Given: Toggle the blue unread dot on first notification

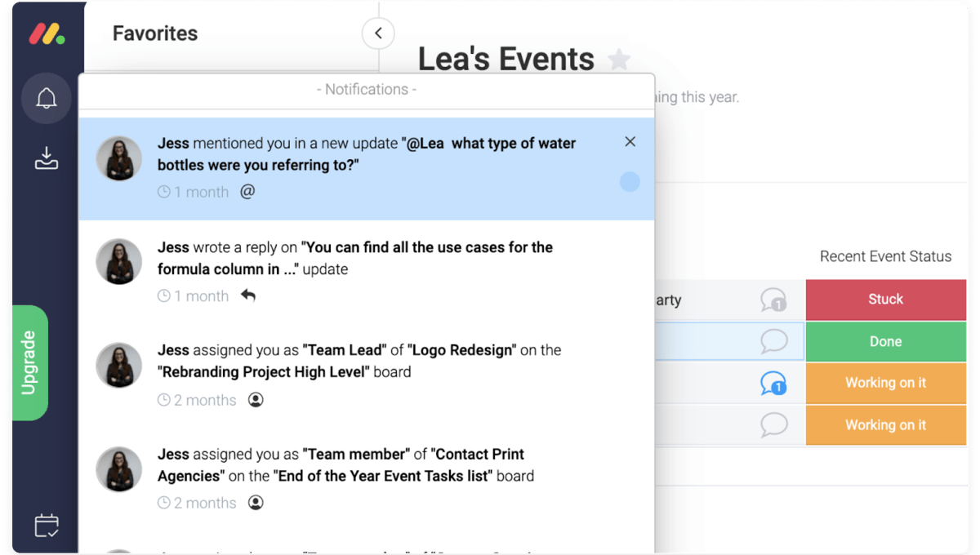Looking at the screenshot, I should tap(630, 182).
